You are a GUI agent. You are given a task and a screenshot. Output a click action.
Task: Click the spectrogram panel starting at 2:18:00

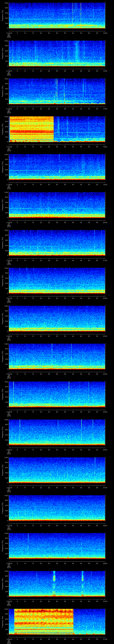point(57,167)
